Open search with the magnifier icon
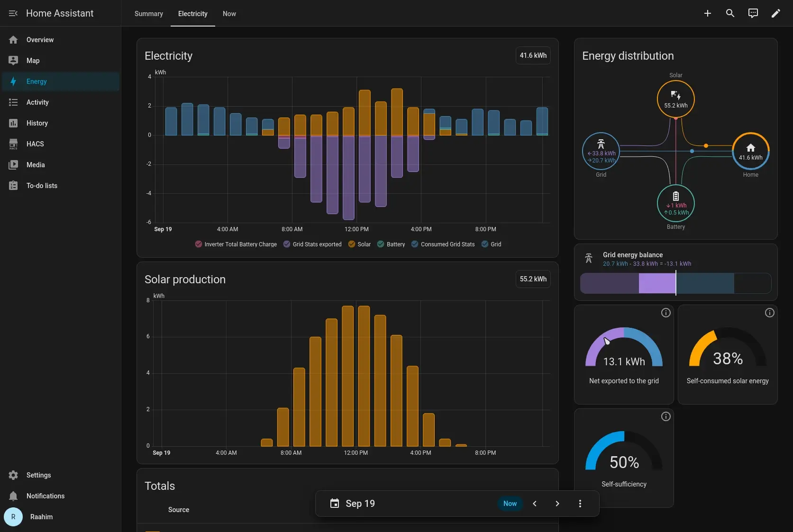793x532 pixels. (730, 13)
